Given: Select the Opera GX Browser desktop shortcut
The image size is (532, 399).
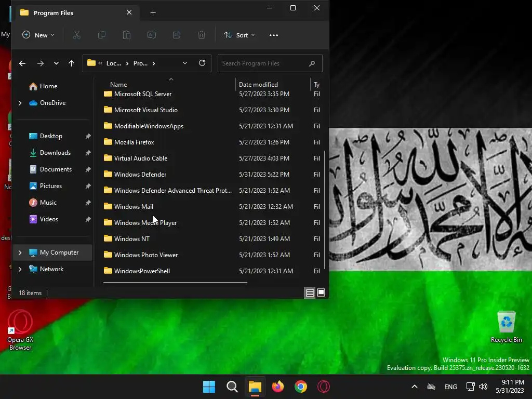Looking at the screenshot, I should [20, 330].
